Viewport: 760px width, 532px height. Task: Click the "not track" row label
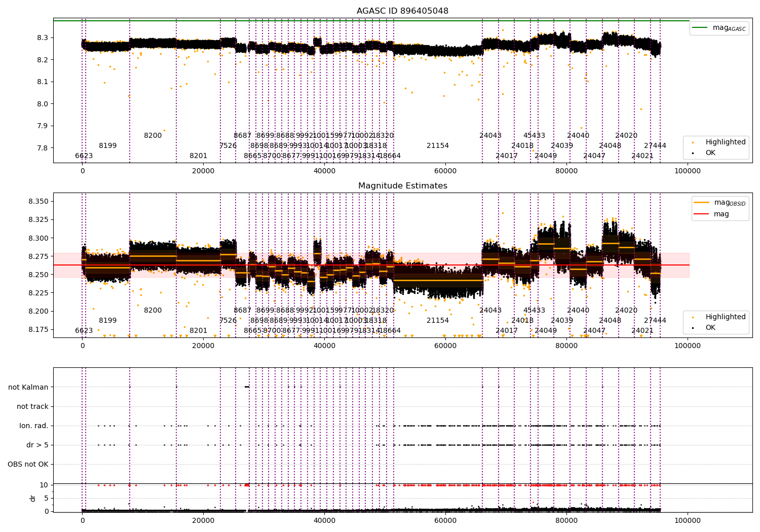(32, 406)
